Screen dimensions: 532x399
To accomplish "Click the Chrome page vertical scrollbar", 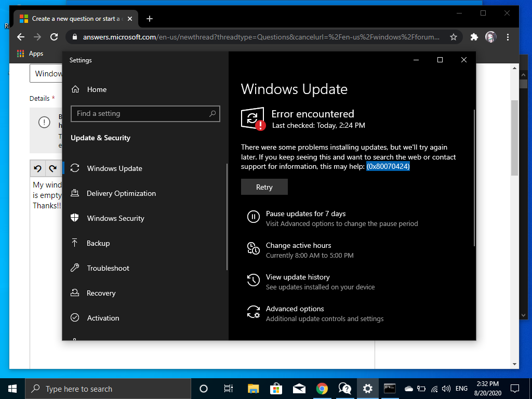I will tap(514, 137).
